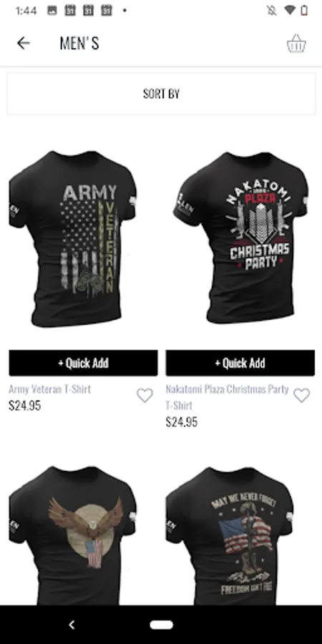
Task: Tap the back arrow in header
Action: [x=24, y=43]
